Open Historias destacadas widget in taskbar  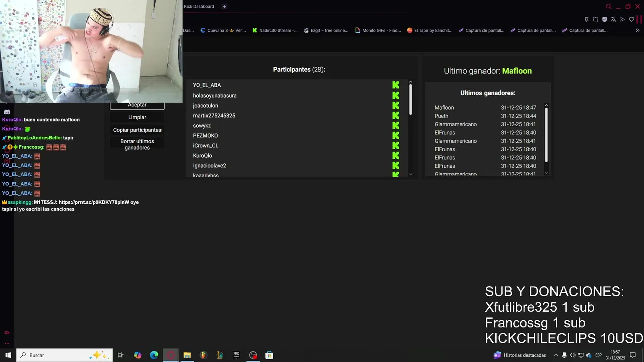520,355
